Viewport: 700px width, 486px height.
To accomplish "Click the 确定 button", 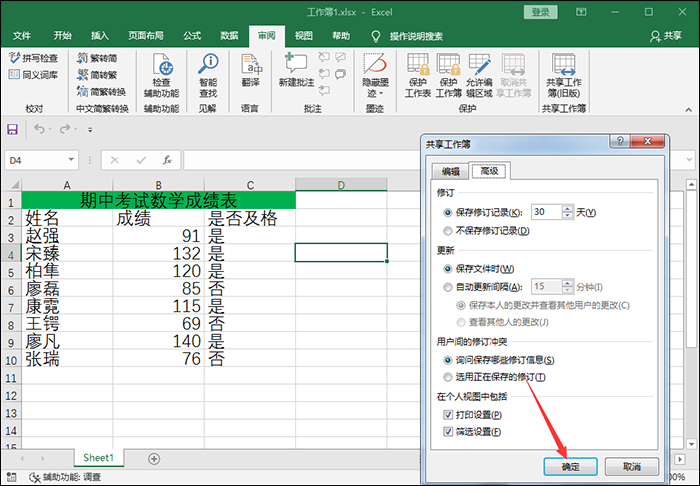I will 570,466.
